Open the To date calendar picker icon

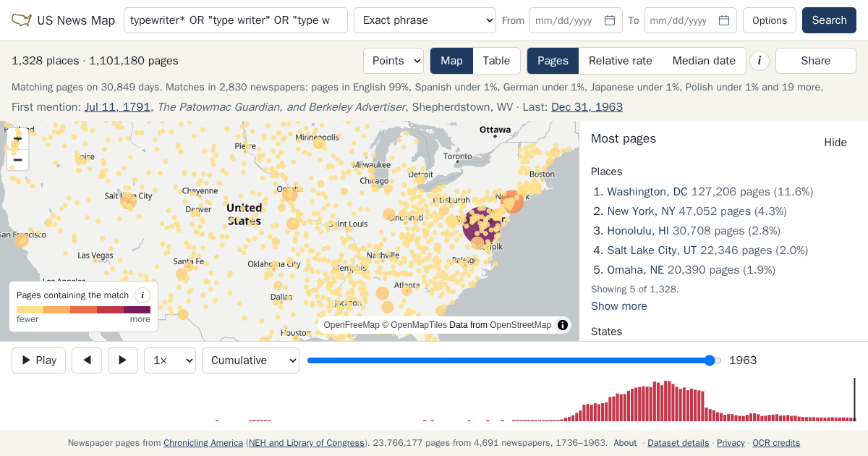[724, 20]
